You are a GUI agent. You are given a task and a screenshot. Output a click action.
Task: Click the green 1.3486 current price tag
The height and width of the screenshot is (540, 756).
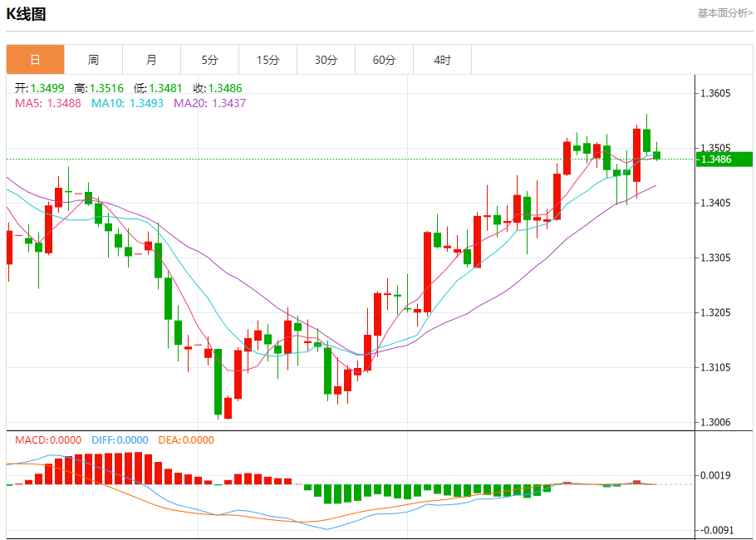coord(724,160)
